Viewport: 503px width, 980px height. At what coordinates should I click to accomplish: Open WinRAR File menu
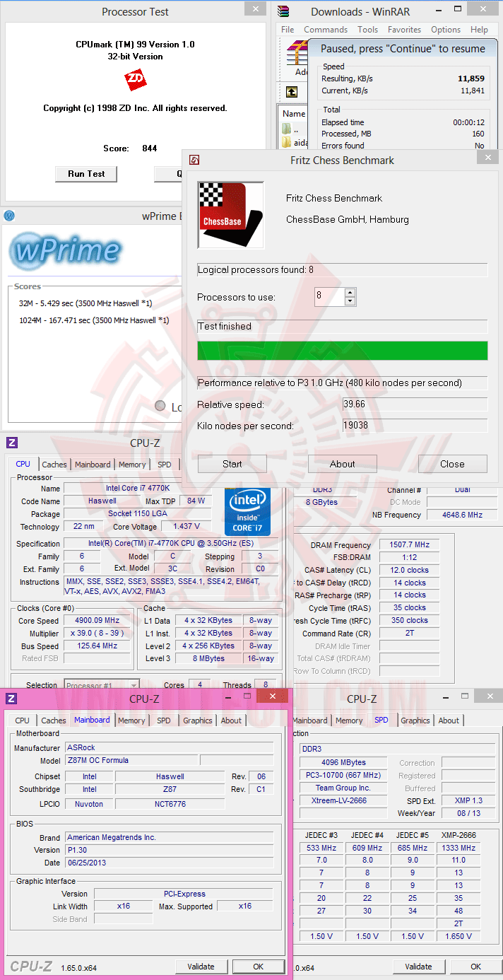288,30
